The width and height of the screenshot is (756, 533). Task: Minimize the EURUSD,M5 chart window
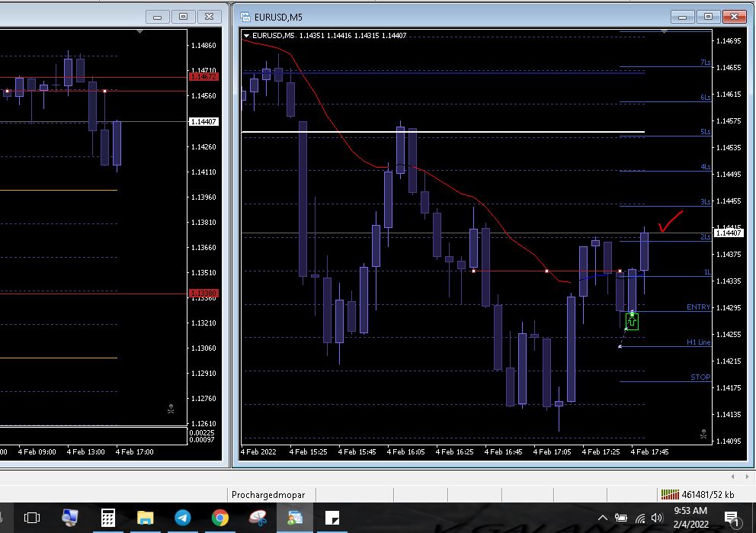click(x=682, y=17)
